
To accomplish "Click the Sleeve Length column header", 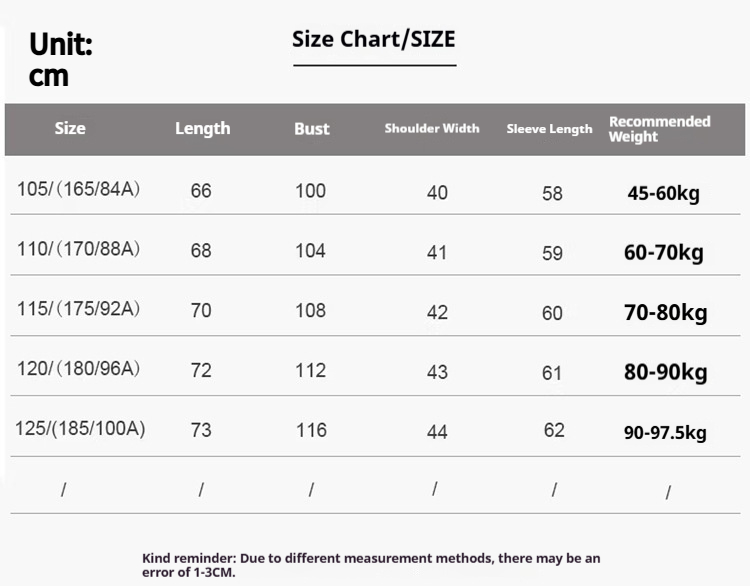I will 549,129.
